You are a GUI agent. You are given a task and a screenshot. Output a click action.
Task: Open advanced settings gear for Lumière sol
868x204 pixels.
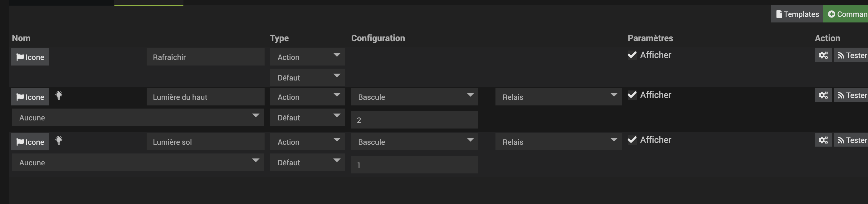(823, 140)
